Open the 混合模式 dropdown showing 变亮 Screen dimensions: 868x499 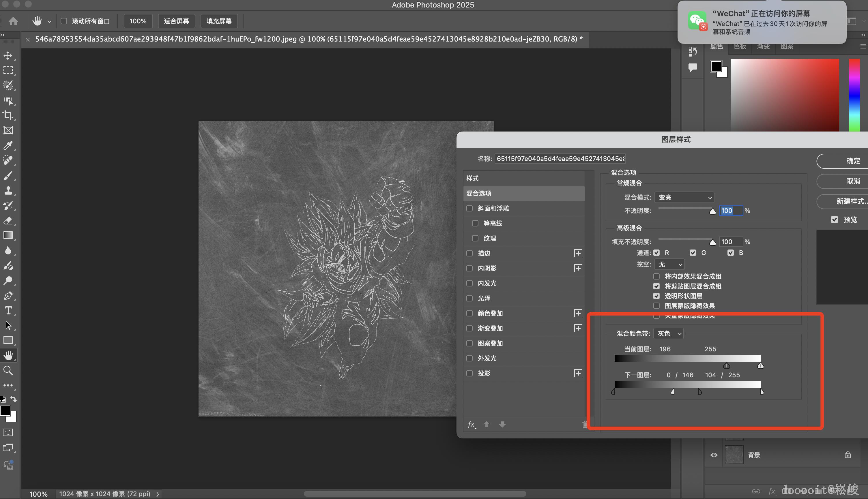(684, 197)
